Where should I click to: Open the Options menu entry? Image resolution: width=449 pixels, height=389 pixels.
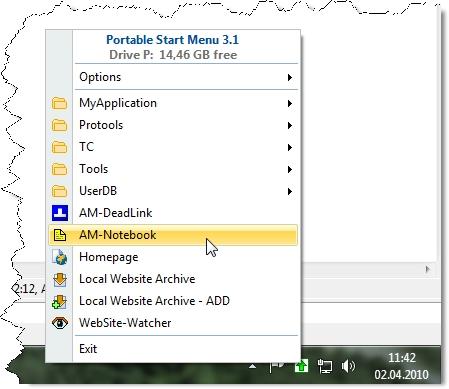coord(173,77)
